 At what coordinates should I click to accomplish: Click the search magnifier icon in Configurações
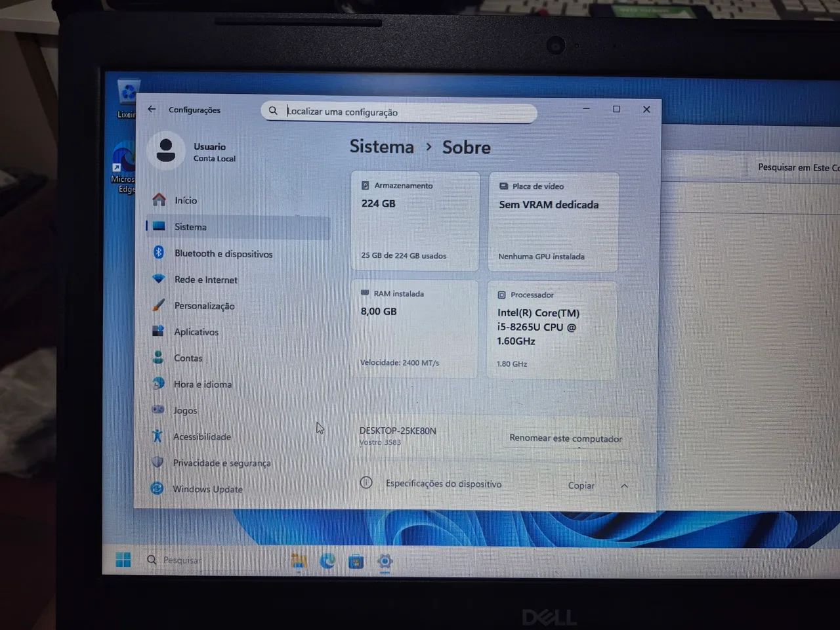coord(273,111)
